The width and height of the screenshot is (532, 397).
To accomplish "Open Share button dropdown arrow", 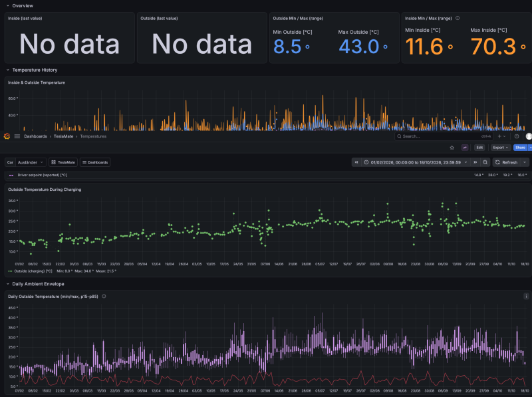I will [530, 148].
